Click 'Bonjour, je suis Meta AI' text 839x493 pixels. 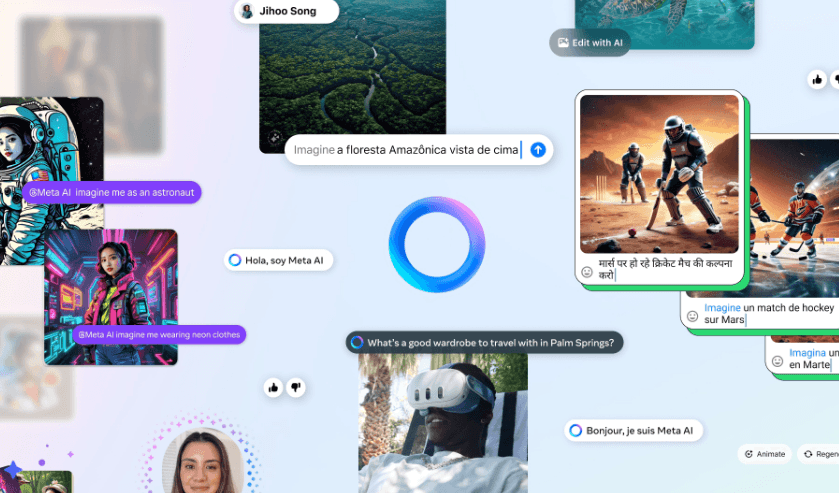(x=639, y=431)
